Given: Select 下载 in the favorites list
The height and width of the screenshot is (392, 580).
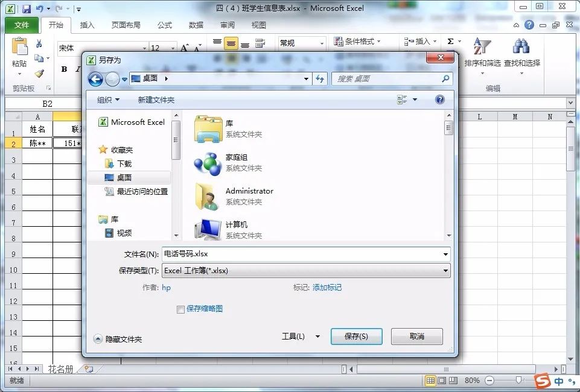Looking at the screenshot, I should click(x=118, y=163).
